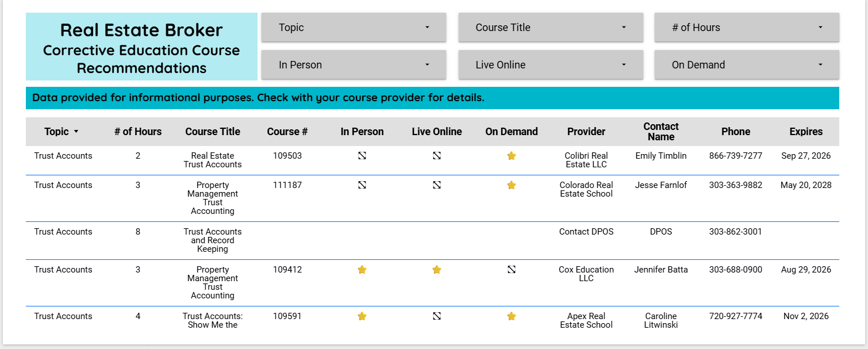Viewport: 868px width, 349px height.
Task: Click In Person unavailable icon for course 109503
Action: click(x=362, y=156)
